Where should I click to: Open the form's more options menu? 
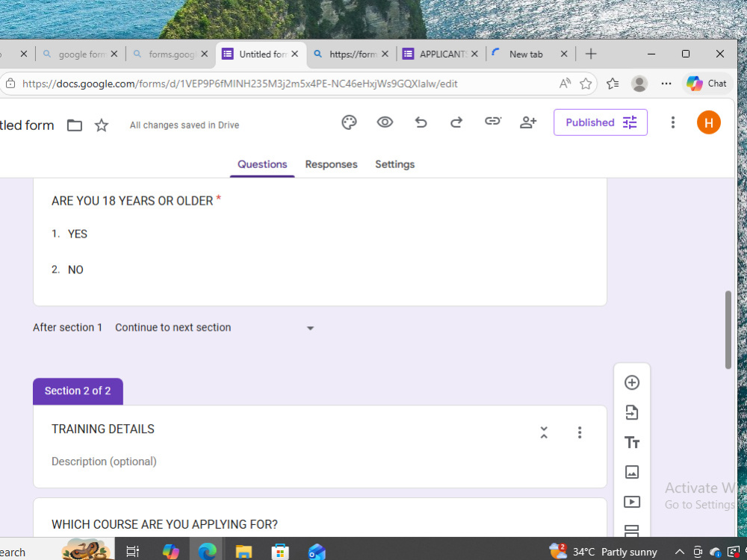coord(673,122)
